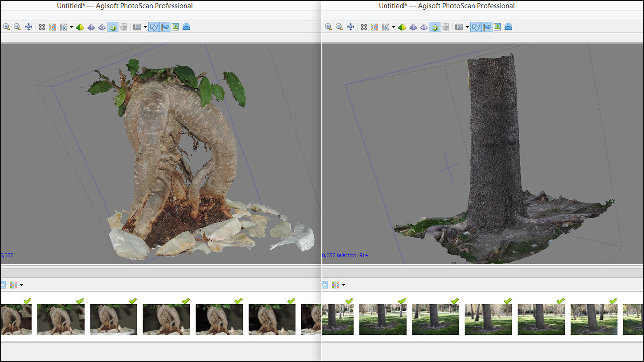Select dense cloud classes view in bonsai window
This screenshot has width=644, height=362.
pos(64,27)
